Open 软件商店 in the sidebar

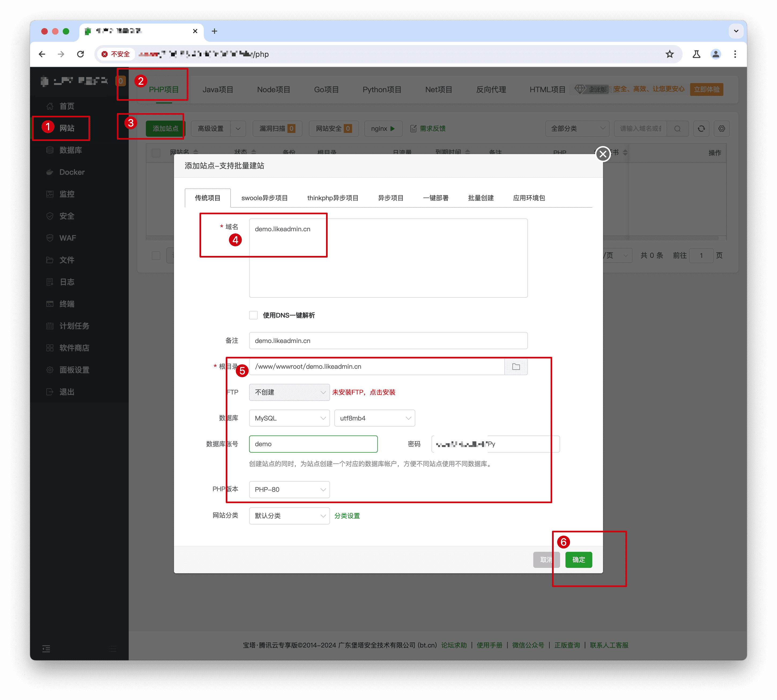[x=74, y=348]
